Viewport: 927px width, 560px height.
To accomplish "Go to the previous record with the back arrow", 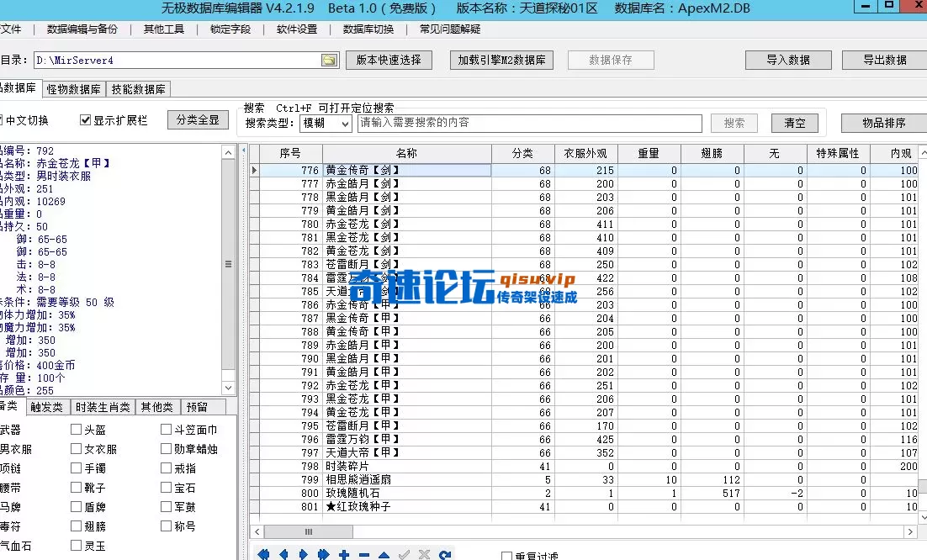I will point(283,553).
